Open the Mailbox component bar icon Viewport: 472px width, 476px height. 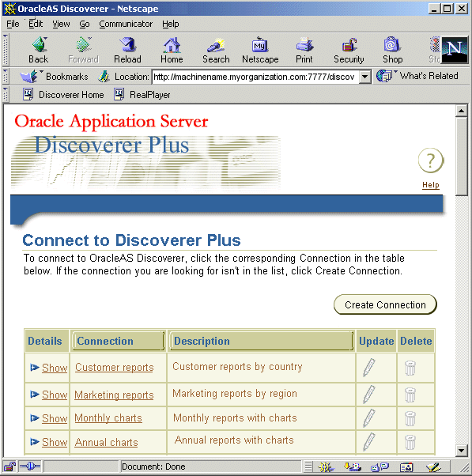[352, 467]
